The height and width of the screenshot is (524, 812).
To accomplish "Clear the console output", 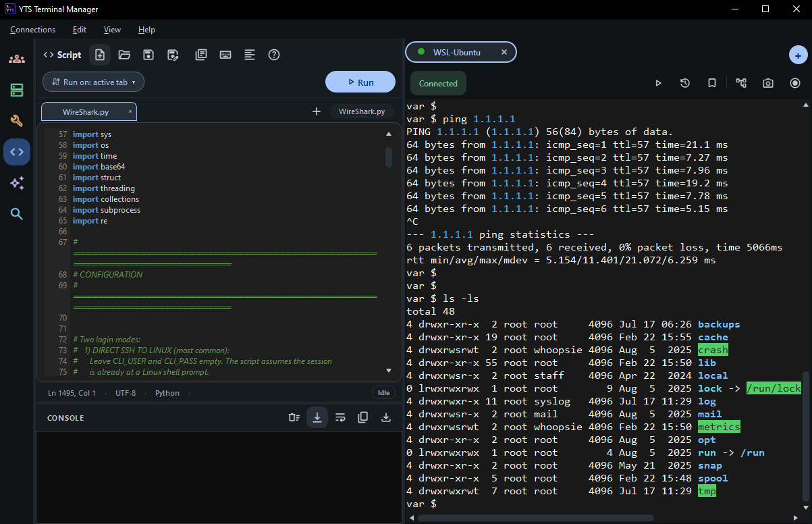I will (x=294, y=417).
